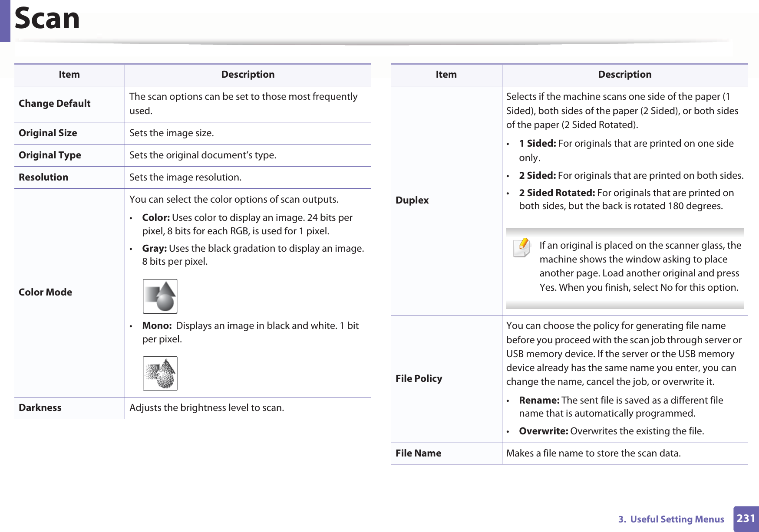Image resolution: width=759 pixels, height=532 pixels.
Task: Click the note pencil icon
Action: tap(522, 248)
